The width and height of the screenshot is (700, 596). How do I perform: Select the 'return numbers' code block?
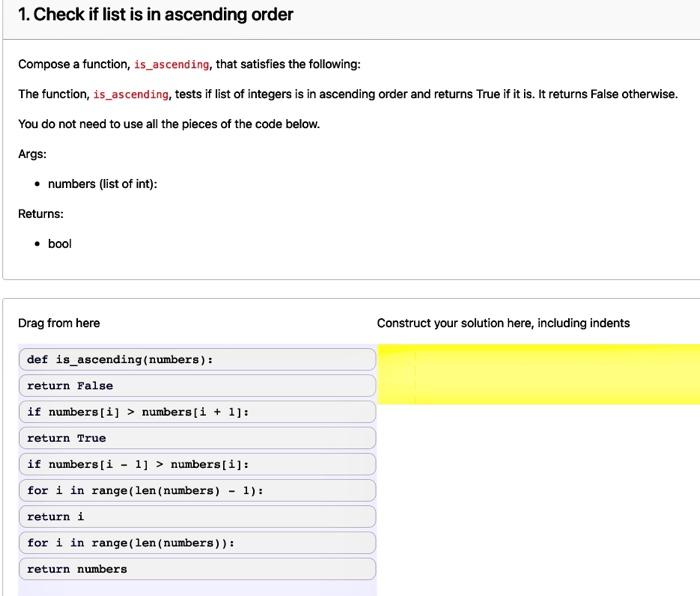(x=197, y=569)
